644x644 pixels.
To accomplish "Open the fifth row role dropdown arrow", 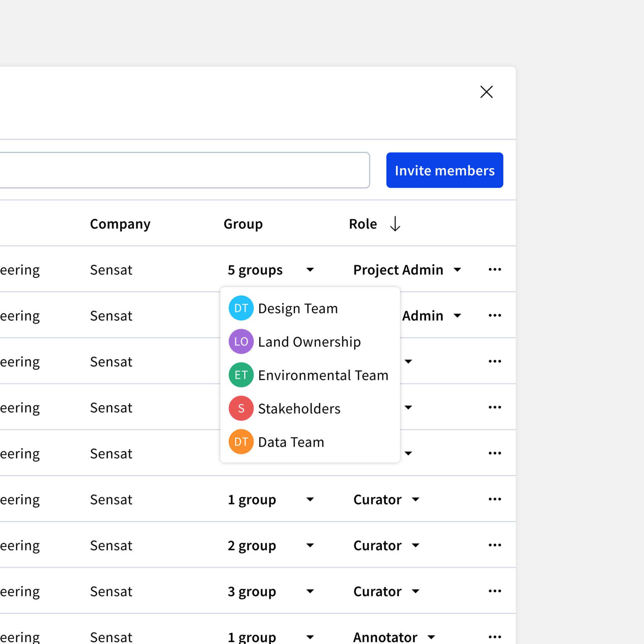I will [408, 453].
